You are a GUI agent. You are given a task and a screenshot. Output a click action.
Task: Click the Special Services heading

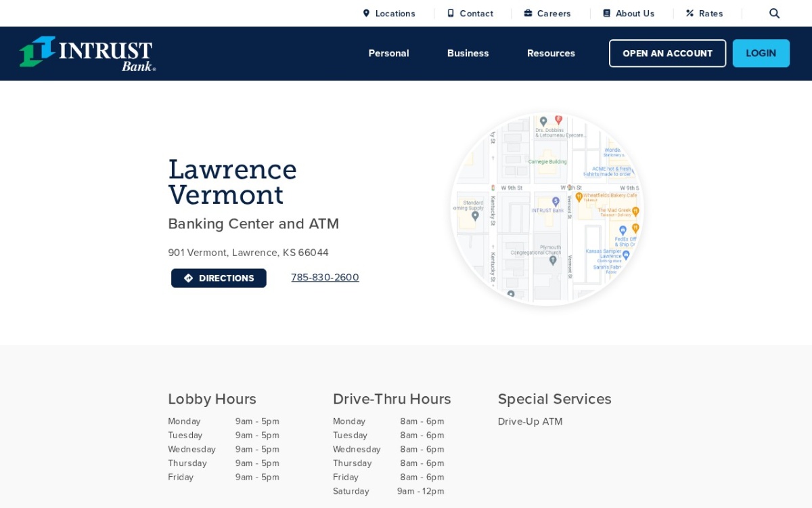[x=555, y=399]
